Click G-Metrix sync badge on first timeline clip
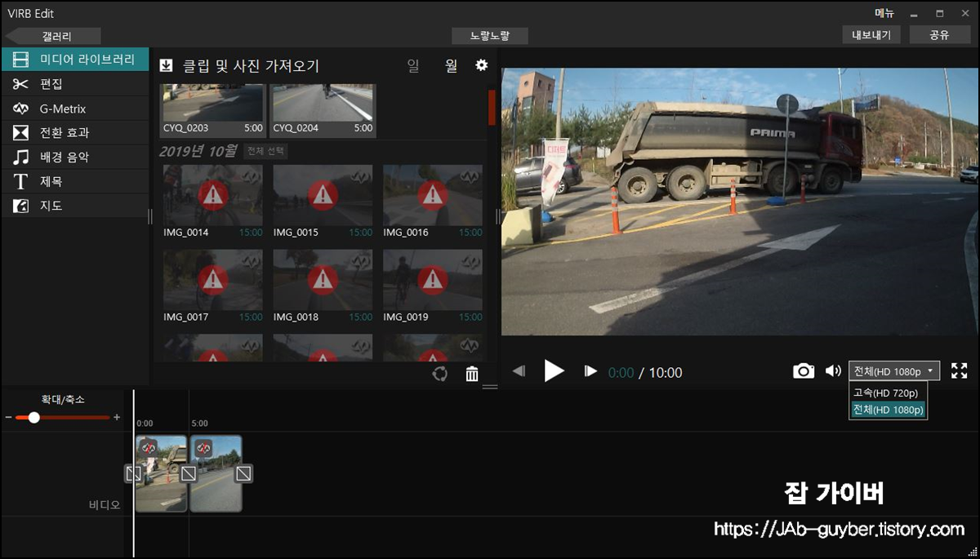980x559 pixels. tap(149, 447)
